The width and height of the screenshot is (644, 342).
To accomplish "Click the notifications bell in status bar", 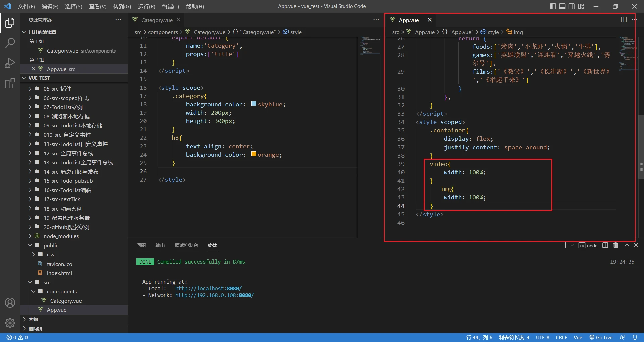I will (x=635, y=337).
